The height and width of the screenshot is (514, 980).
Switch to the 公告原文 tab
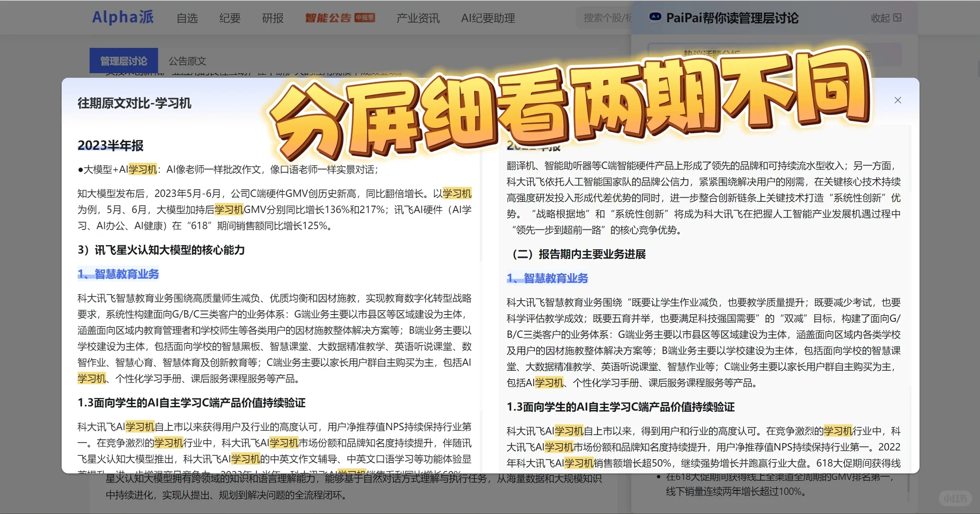(x=187, y=60)
